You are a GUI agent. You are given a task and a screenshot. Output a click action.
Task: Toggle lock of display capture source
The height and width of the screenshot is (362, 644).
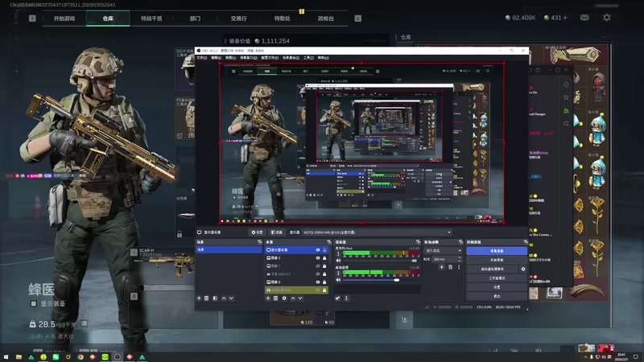click(x=324, y=249)
